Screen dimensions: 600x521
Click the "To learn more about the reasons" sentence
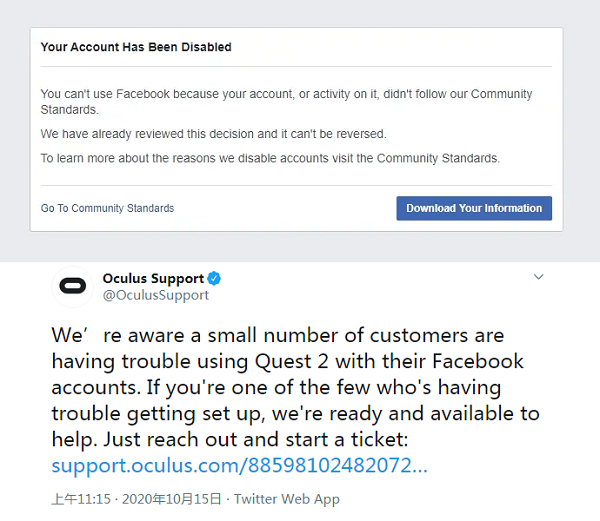[x=270, y=158]
